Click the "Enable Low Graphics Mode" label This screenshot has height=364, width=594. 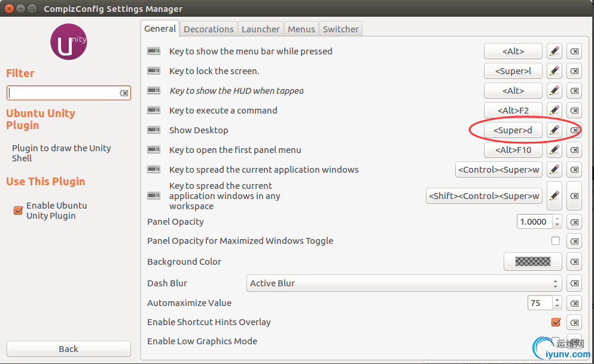[202, 341]
